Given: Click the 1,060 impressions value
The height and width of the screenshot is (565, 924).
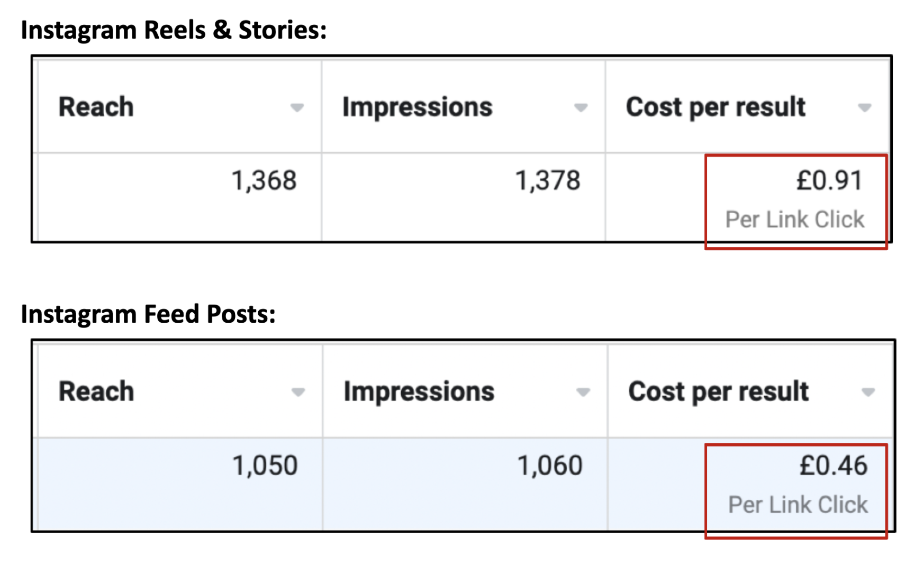Looking at the screenshot, I should pos(549,466).
